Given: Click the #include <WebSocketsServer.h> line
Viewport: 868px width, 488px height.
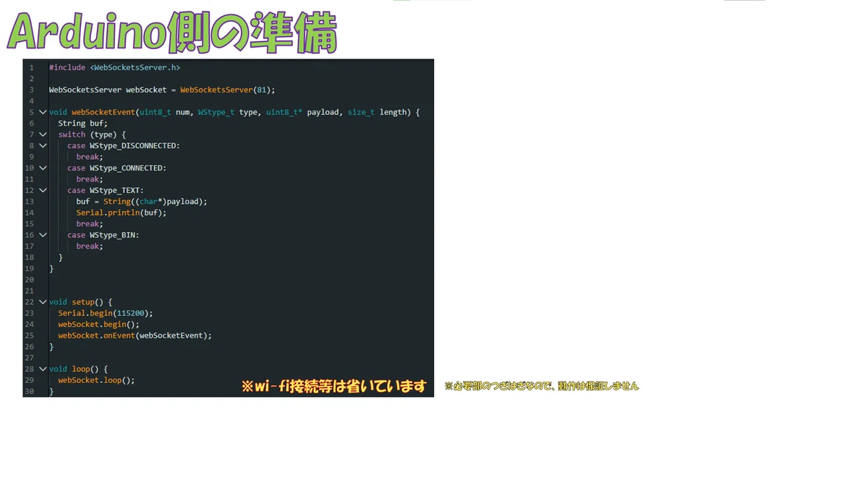Looking at the screenshot, I should point(114,67).
